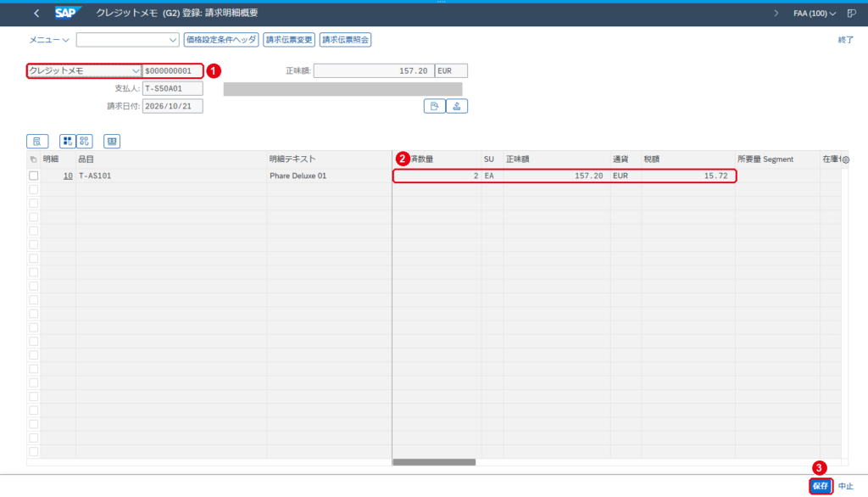Click the stamp icon button below the currency

click(457, 106)
